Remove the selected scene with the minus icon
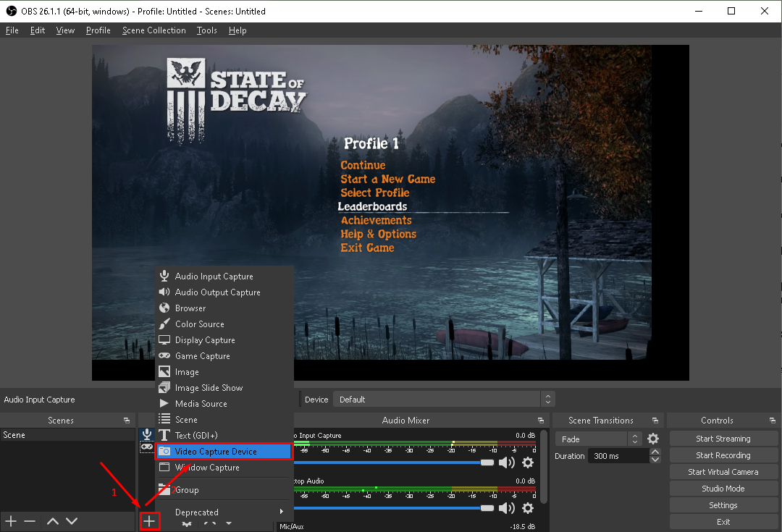This screenshot has width=782, height=532. (30, 521)
